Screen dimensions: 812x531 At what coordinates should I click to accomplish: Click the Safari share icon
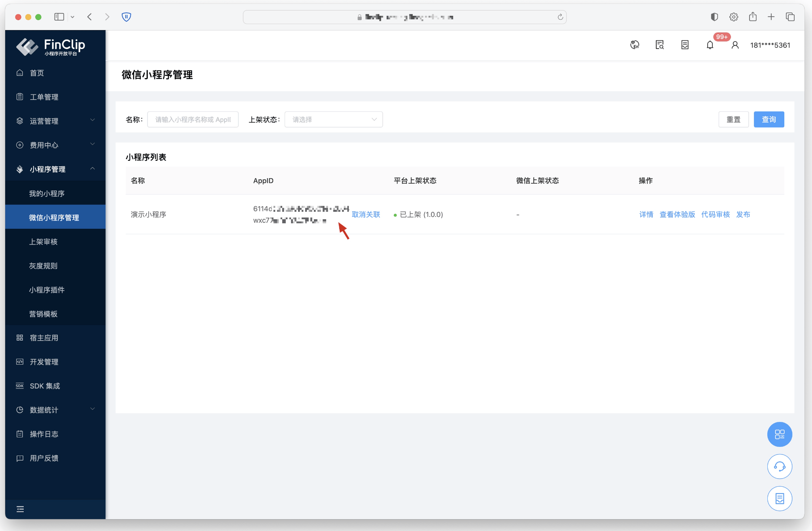point(753,17)
